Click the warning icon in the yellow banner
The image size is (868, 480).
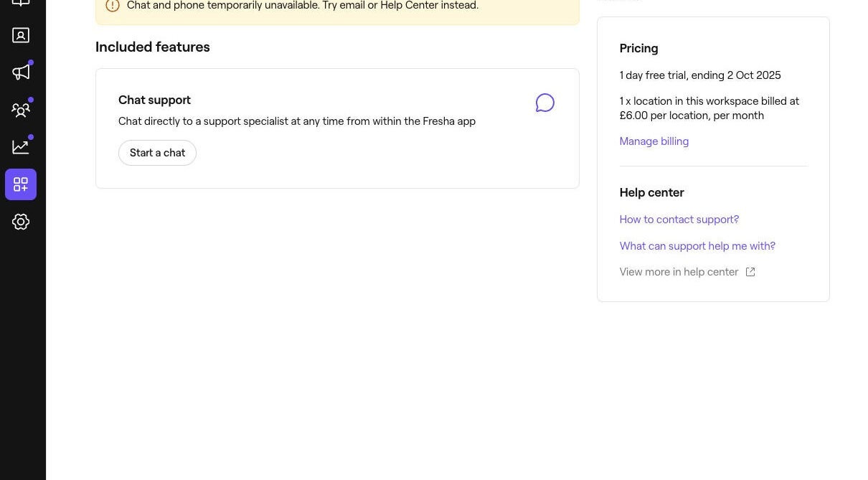[113, 5]
